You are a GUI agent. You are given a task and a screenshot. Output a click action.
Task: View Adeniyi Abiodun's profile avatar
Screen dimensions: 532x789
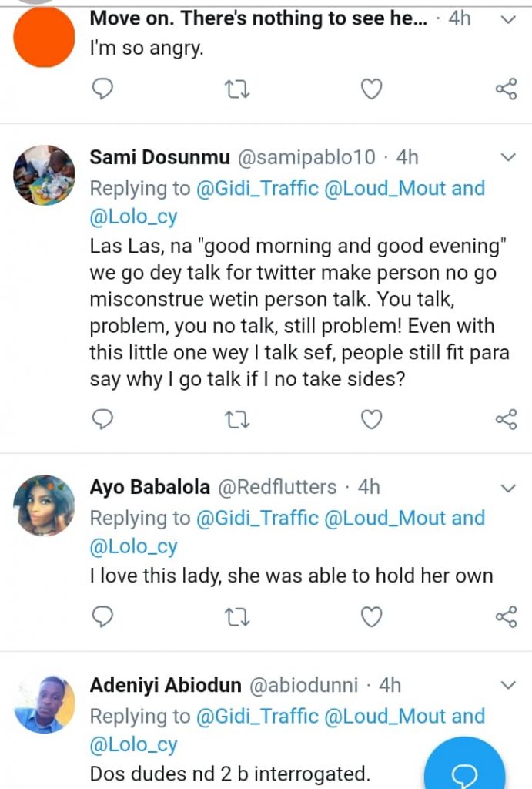[44, 703]
